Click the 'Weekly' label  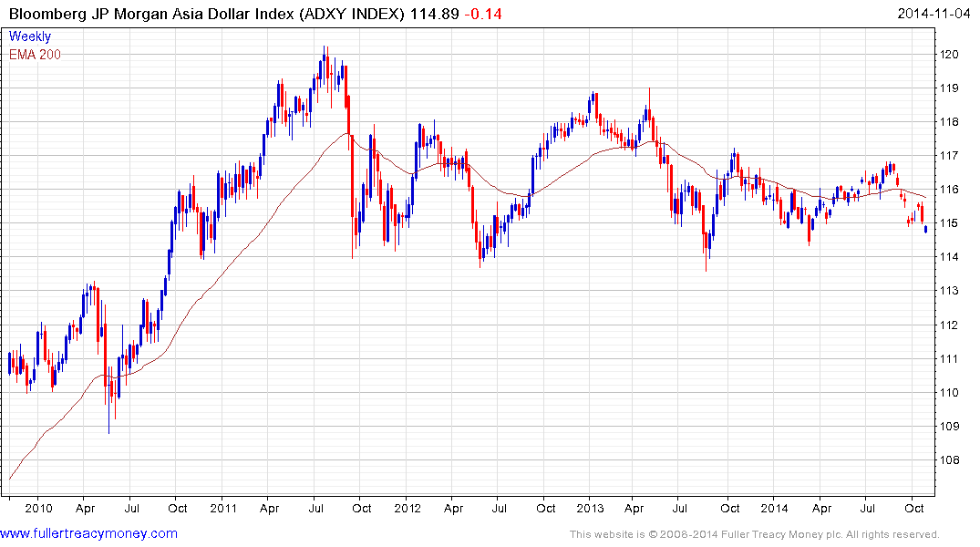(30, 36)
